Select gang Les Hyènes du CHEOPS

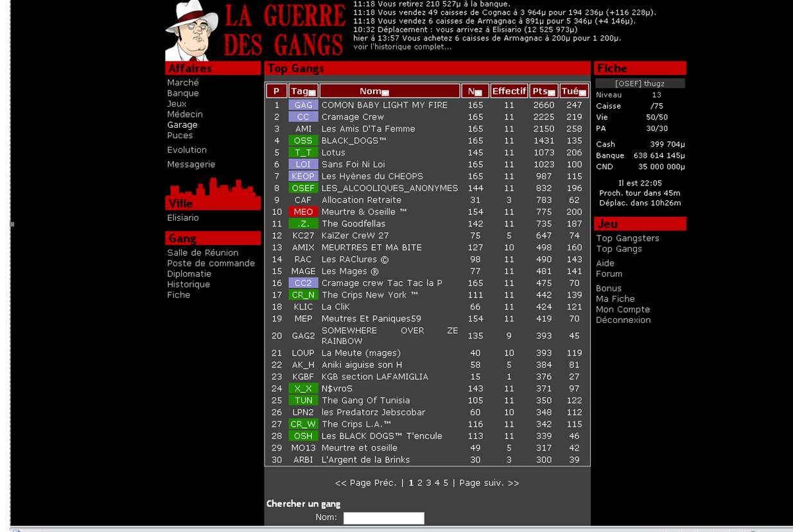[372, 176]
